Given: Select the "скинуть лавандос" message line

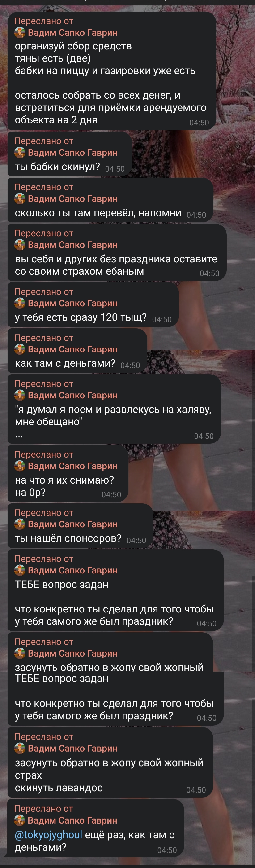Looking at the screenshot, I should (x=59, y=788).
